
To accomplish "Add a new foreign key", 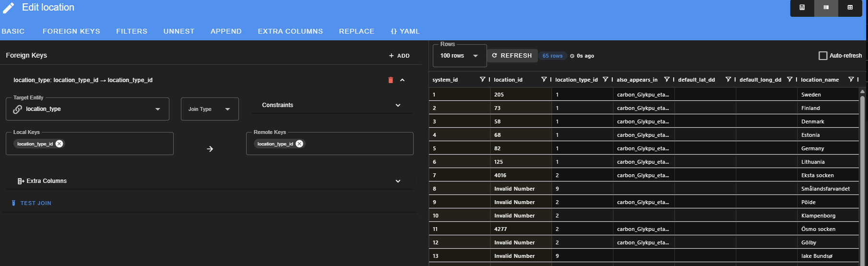I will [399, 56].
